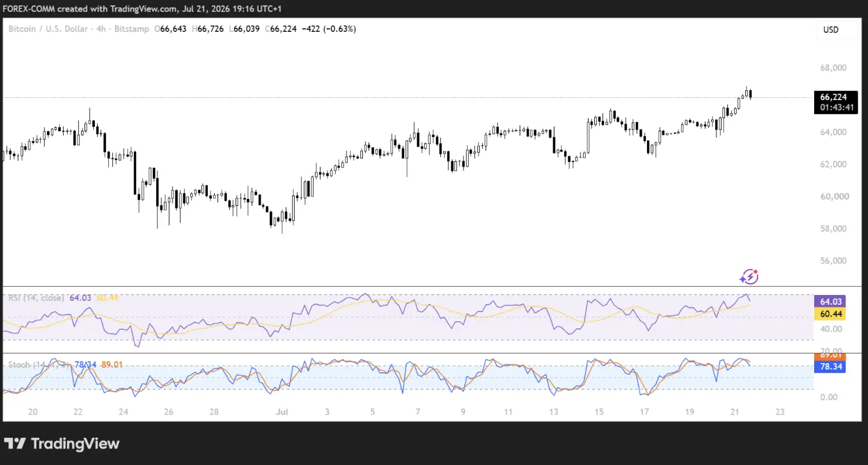Click the 68,000 price scale label

click(x=833, y=68)
